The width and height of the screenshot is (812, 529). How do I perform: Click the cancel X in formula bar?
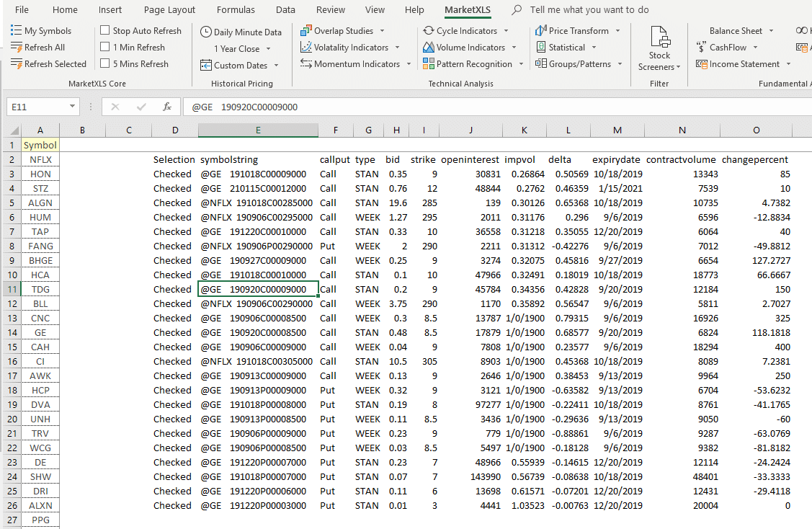coord(115,107)
